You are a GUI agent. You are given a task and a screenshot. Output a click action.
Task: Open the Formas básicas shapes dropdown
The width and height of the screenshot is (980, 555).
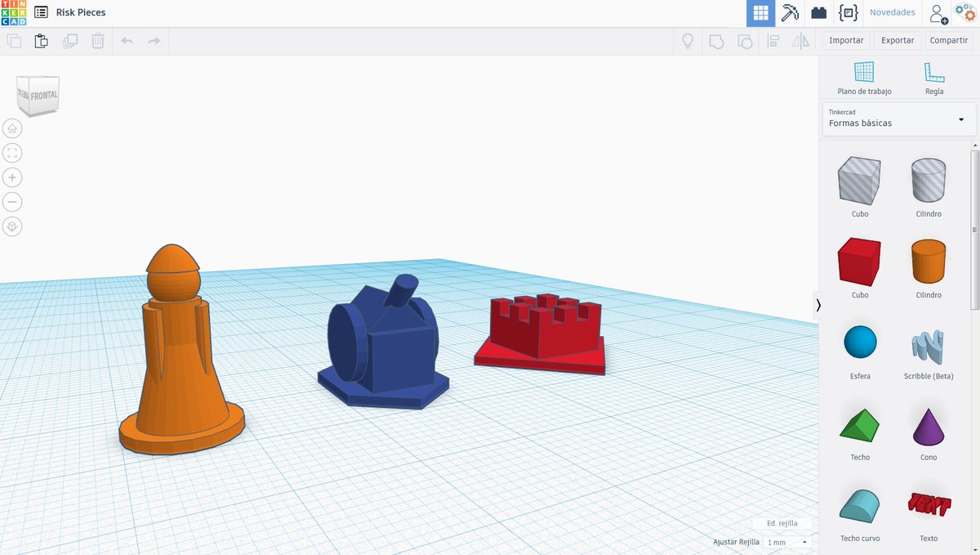pos(898,118)
